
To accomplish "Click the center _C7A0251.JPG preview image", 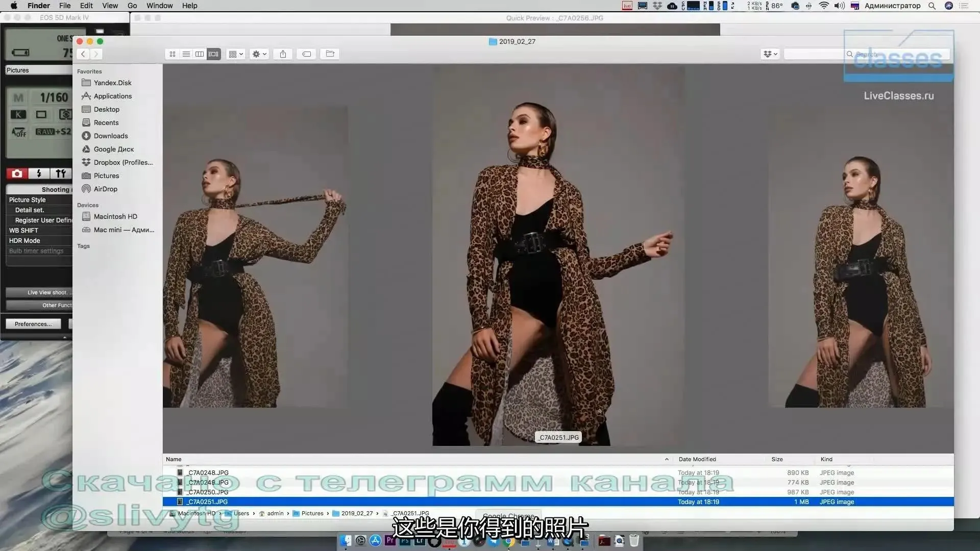I will (558, 255).
